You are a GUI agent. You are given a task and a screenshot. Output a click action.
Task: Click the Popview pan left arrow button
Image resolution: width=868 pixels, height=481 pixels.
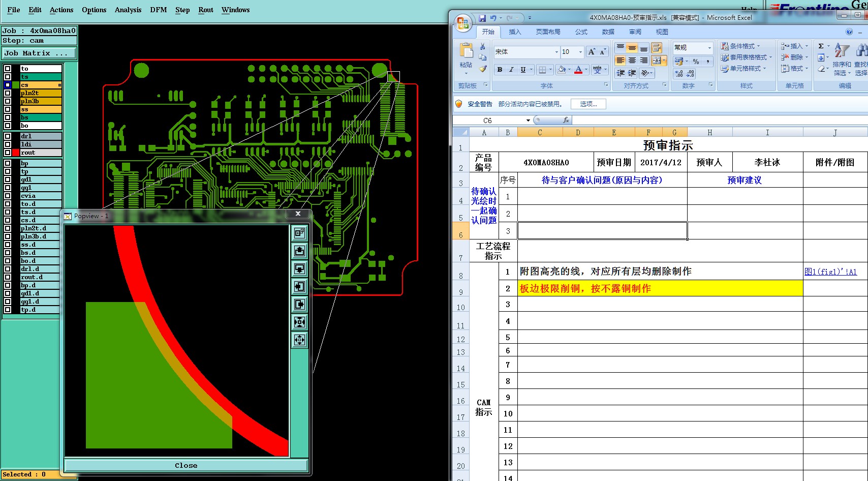tap(299, 286)
